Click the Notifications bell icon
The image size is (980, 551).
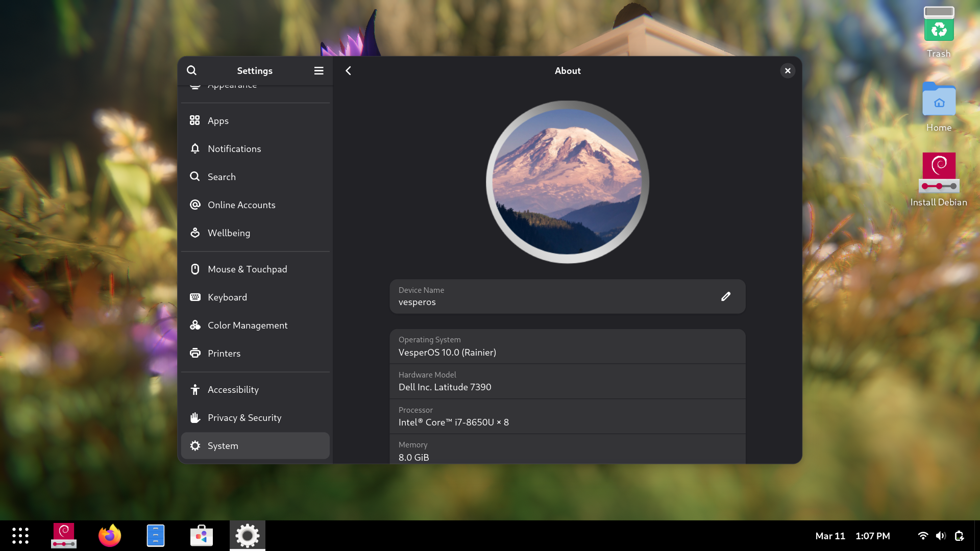(194, 148)
